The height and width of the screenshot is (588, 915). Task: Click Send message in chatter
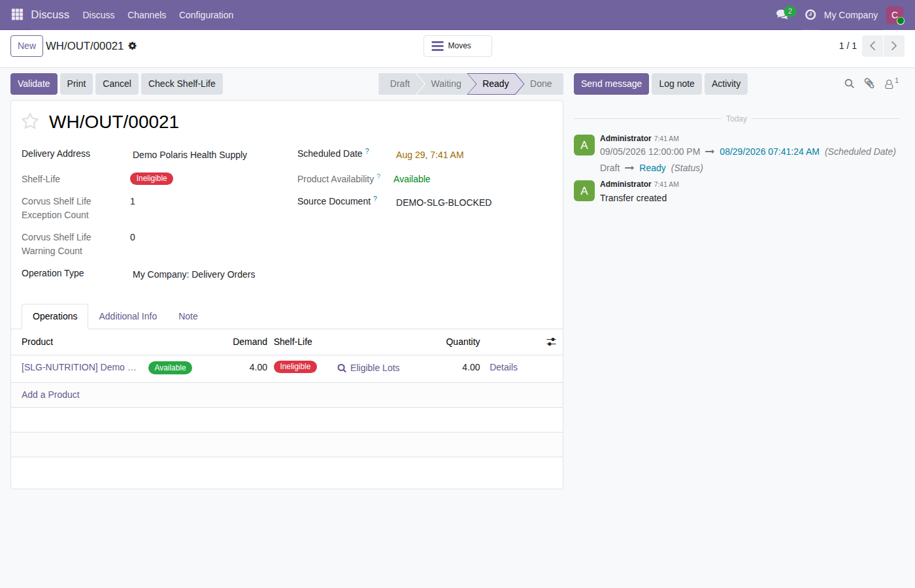[x=611, y=84]
